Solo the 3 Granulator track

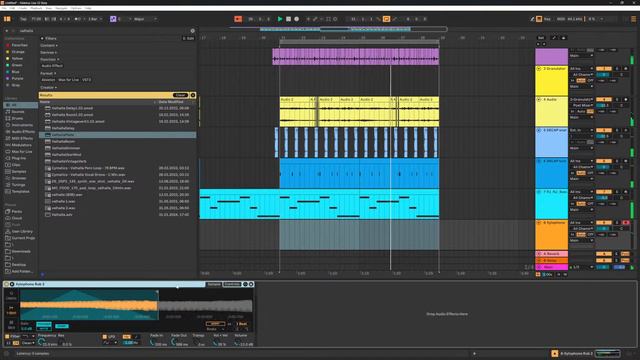(617, 69)
